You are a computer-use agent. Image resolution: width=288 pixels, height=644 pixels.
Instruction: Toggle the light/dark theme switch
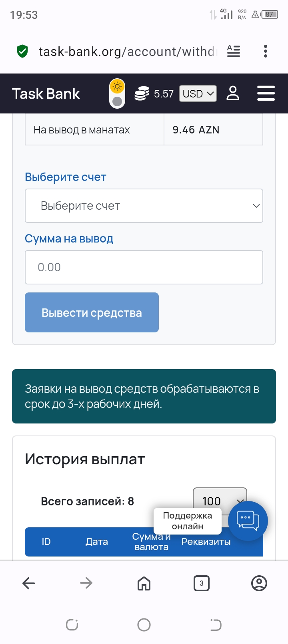(117, 93)
